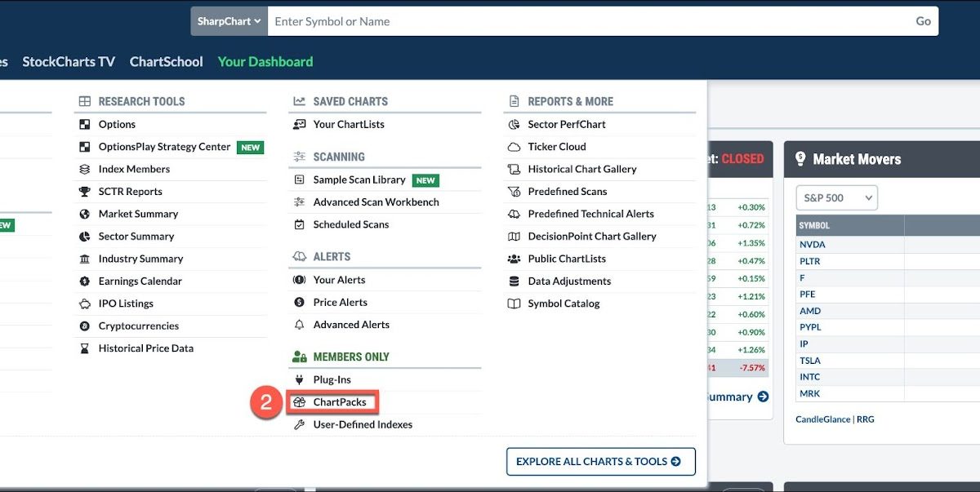This screenshot has width=980, height=492.
Task: Go to Your Dashboard
Action: coord(265,61)
